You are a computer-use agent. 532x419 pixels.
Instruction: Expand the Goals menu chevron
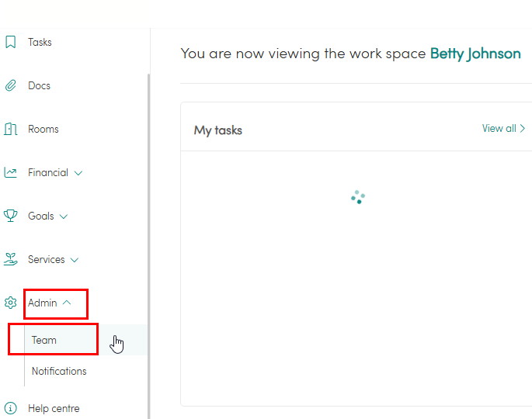64,216
